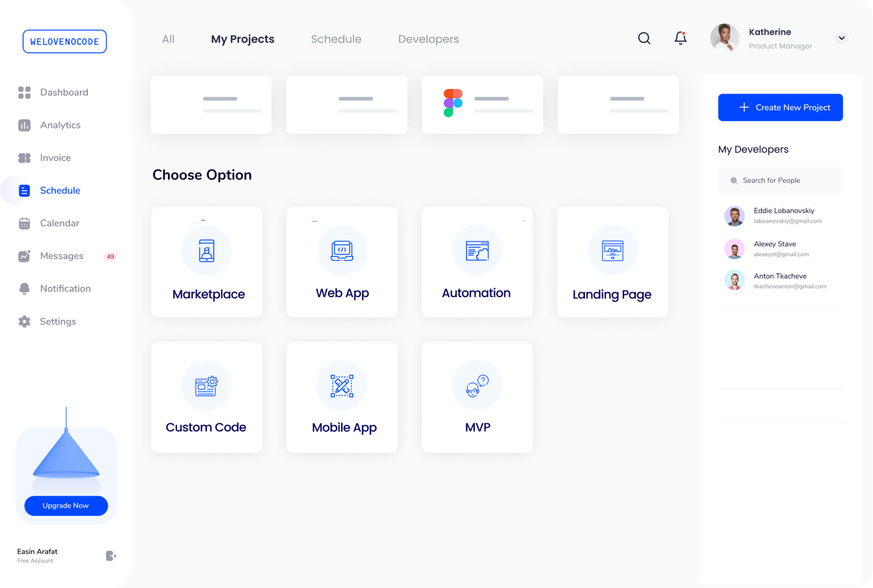Select the Analytics icon in the sidebar
Viewport: 873px width, 588px height.
click(24, 125)
